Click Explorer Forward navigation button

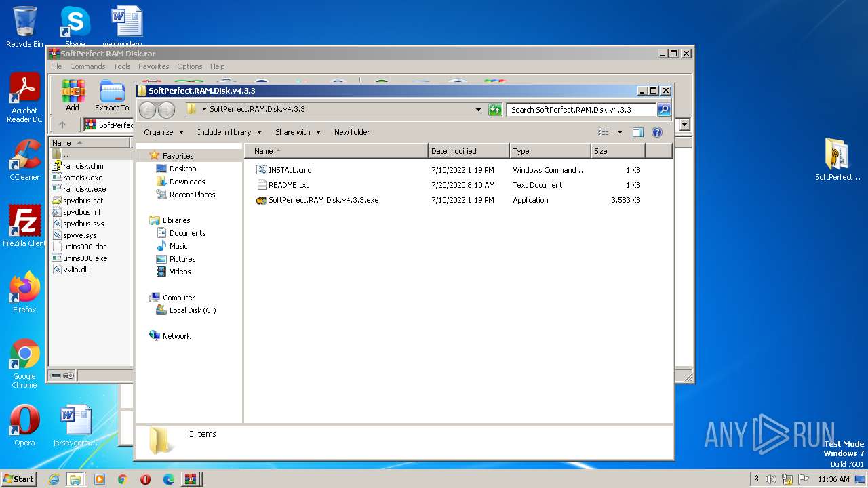point(166,110)
